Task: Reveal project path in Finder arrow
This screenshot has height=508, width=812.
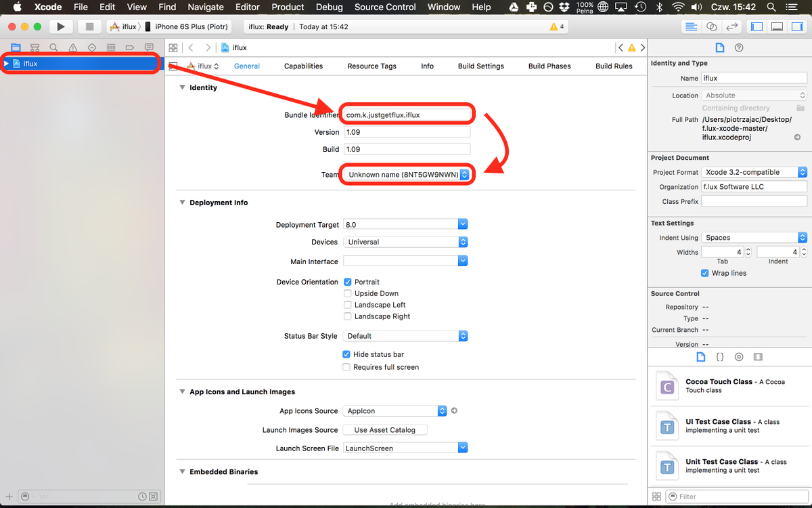Action: pos(797,137)
